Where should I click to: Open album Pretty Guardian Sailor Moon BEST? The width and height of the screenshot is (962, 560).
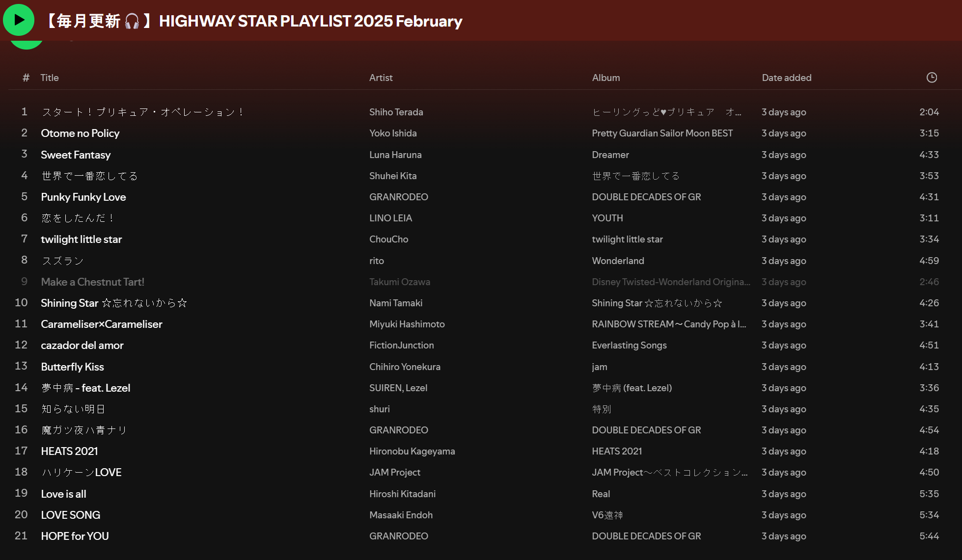pos(662,133)
